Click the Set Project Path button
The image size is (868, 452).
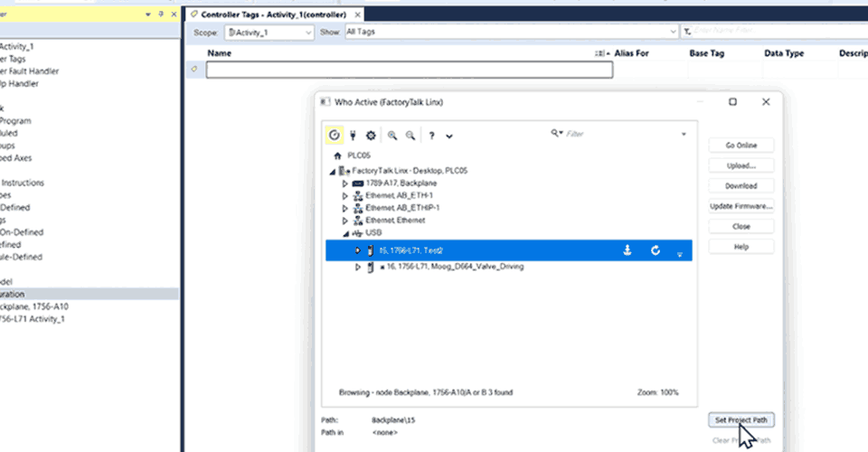coord(741,420)
